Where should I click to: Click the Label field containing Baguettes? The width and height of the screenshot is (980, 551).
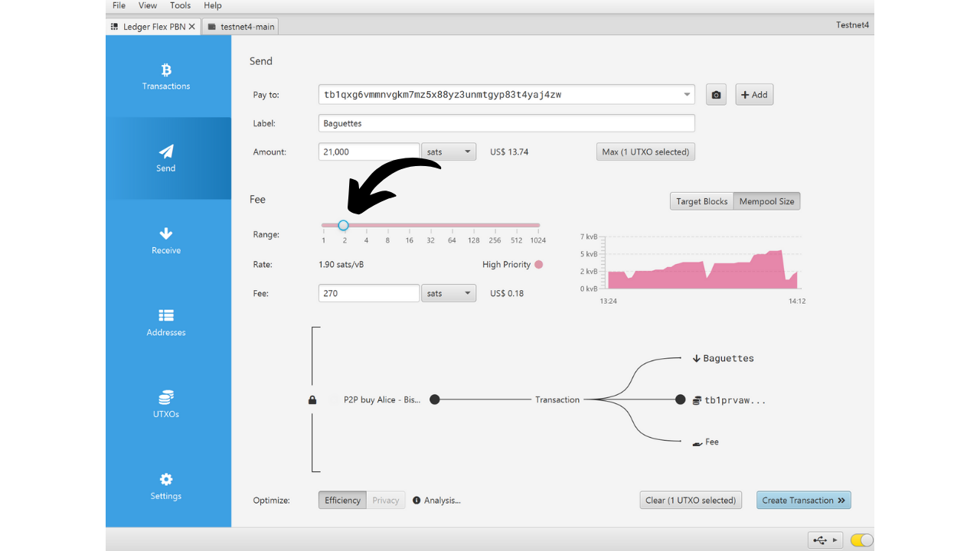click(x=506, y=123)
